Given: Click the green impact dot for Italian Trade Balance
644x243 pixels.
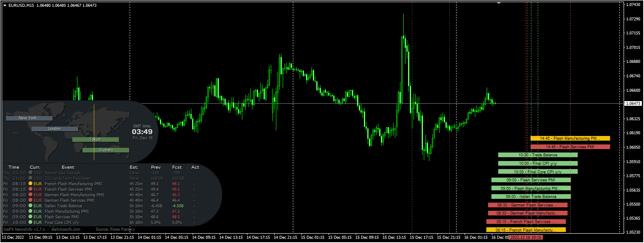Looking at the screenshot, I should coord(31,206).
